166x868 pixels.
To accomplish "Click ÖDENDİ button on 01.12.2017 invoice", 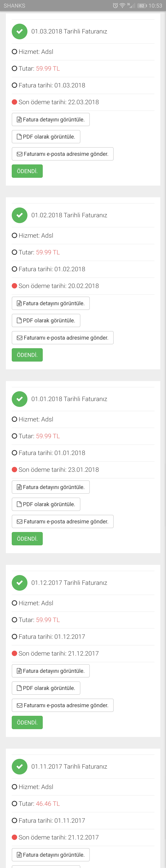I will [x=27, y=722].
